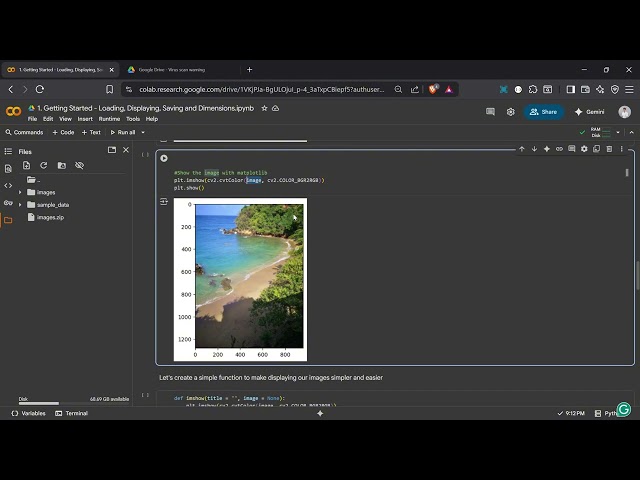Toggle show hidden files icon
This screenshot has width=640, height=480.
80,165
